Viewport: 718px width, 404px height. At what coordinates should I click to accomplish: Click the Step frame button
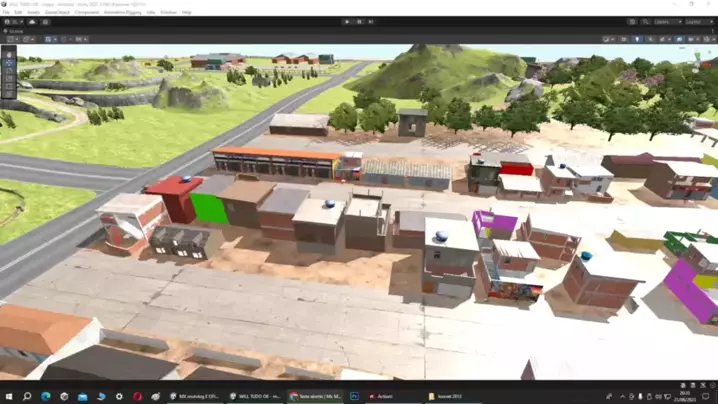tap(371, 21)
